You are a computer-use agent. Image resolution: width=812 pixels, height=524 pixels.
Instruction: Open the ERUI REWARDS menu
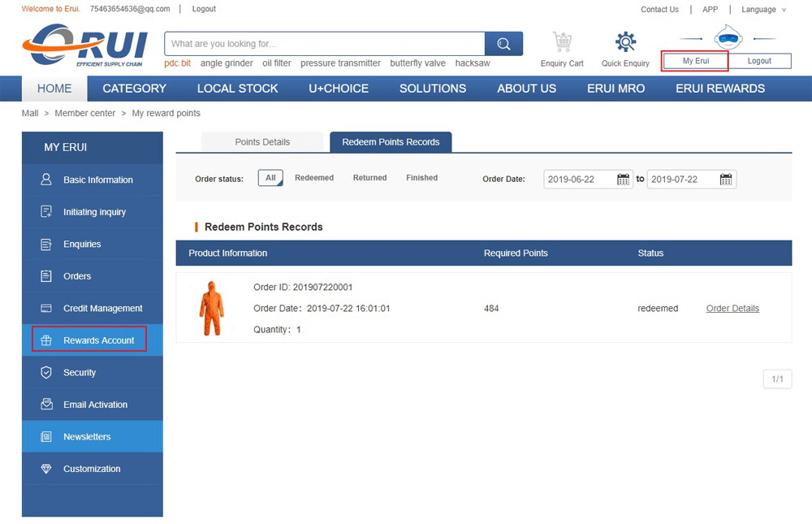click(x=720, y=89)
